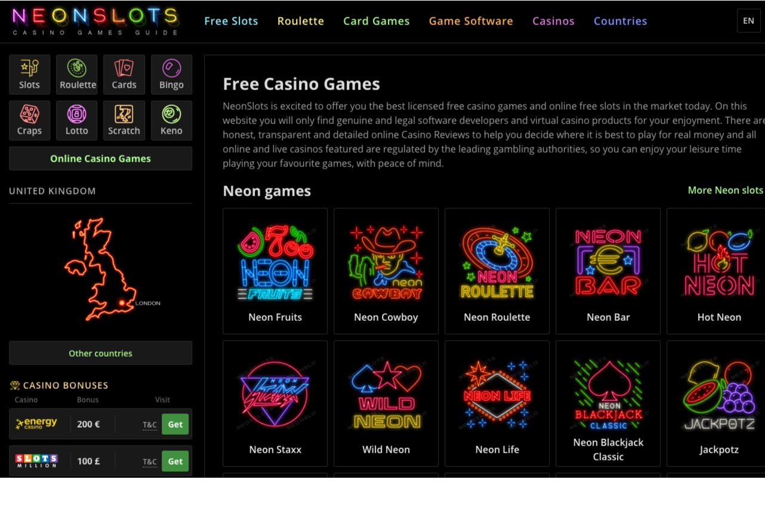Select the Lotto category icon
Screen dimensions: 765x532
[x=77, y=120]
